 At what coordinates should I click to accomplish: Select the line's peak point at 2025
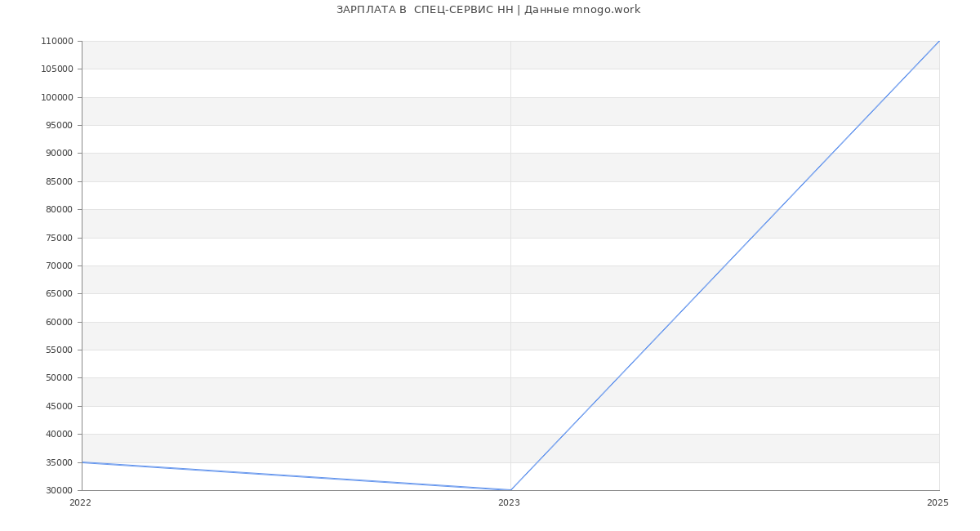point(939,41)
